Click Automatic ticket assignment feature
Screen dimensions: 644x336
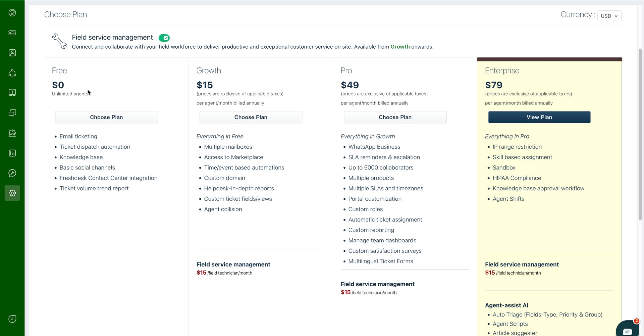(x=385, y=220)
